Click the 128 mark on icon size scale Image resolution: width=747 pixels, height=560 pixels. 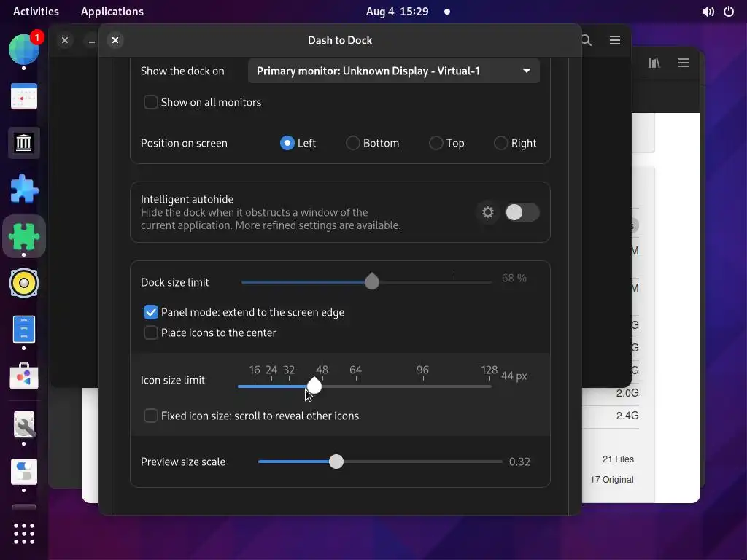click(x=489, y=370)
